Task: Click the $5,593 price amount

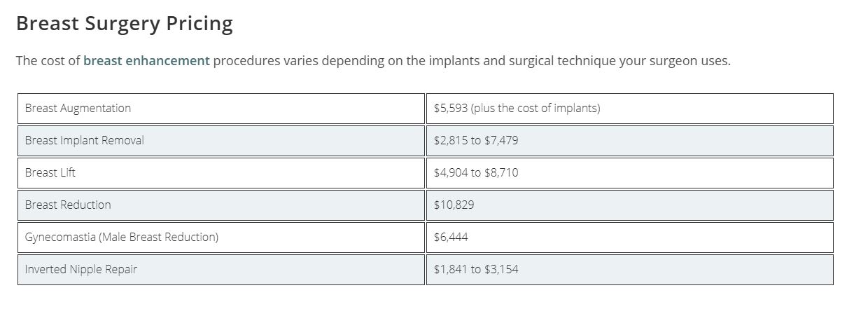Action: tap(451, 109)
